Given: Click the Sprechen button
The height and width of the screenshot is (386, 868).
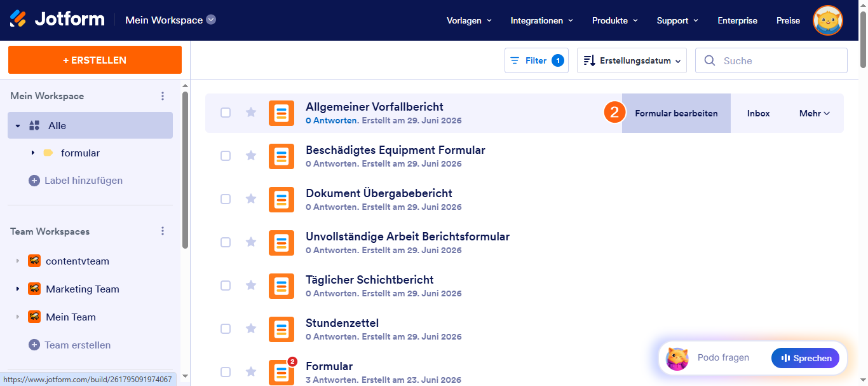Looking at the screenshot, I should (805, 358).
